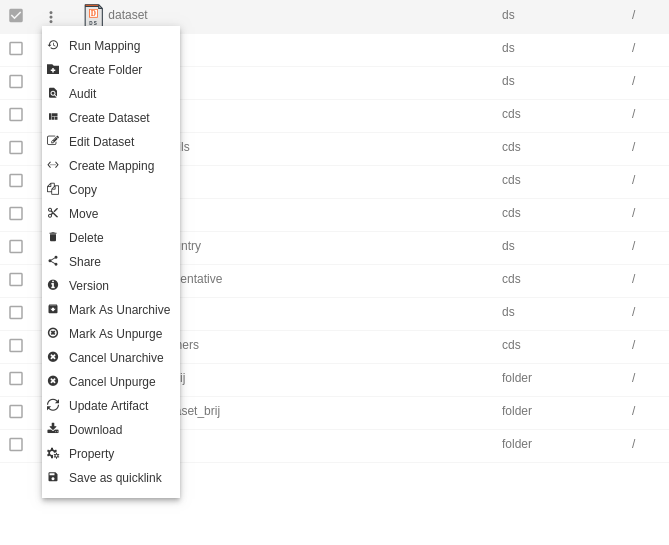Click the Audit magnifier document icon
Viewport: 669px width, 545px height.
pyautogui.click(x=53, y=93)
